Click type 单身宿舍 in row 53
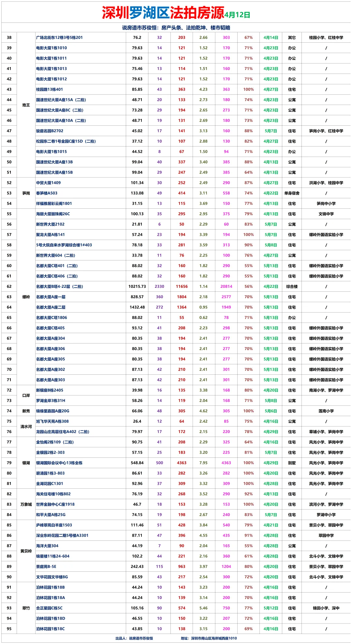This screenshot has width=352, height=644. [x=292, y=193]
